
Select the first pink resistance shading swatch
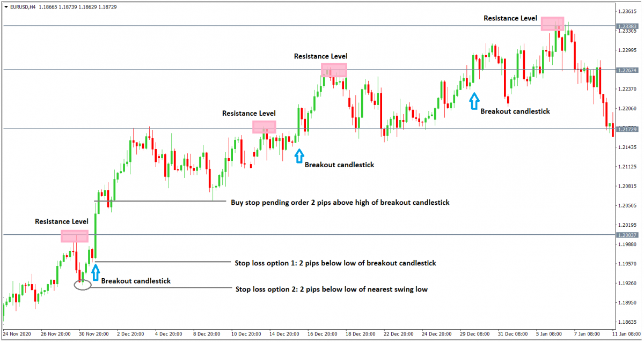click(x=75, y=235)
